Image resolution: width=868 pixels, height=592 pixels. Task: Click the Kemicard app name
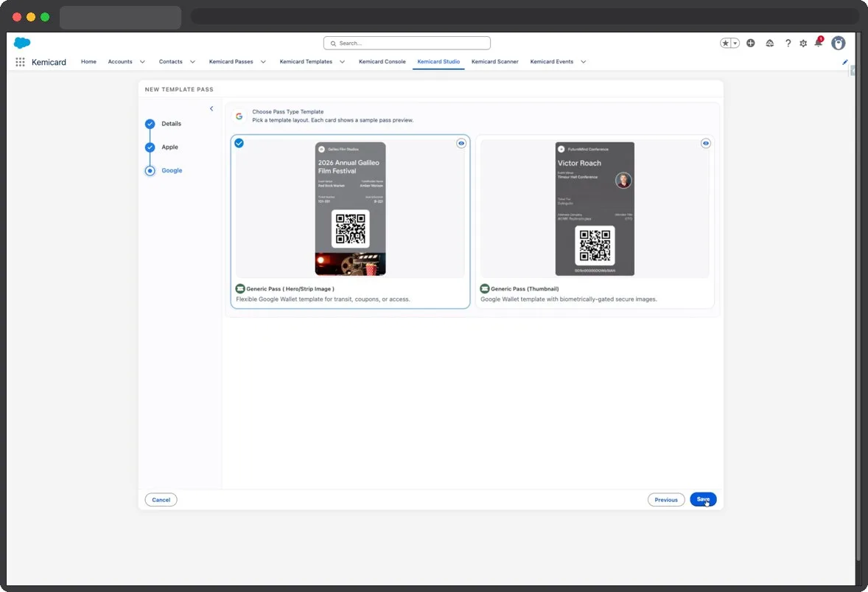coord(49,62)
